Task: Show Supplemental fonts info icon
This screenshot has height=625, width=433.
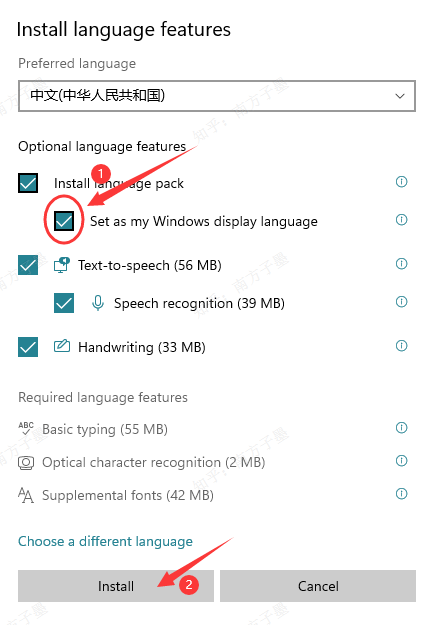Action: pyautogui.click(x=401, y=494)
